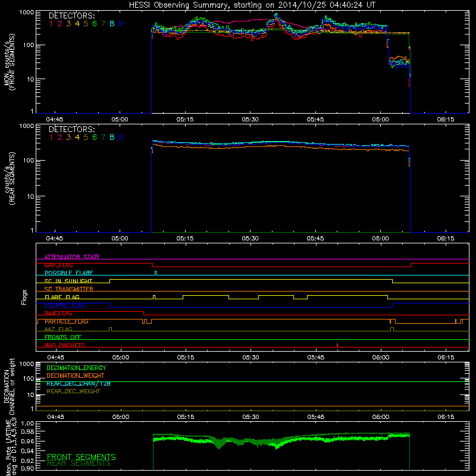
Task: Click 06:00 tick label under Flags plot
Action: [x=381, y=358]
